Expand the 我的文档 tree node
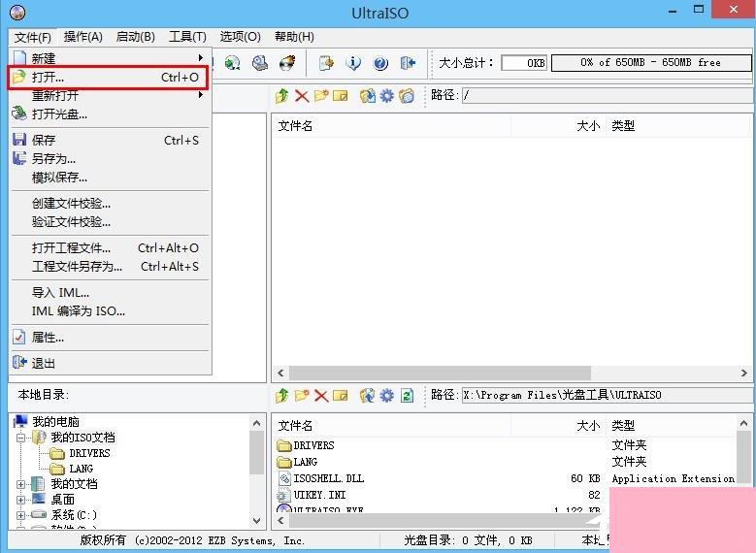756x553 pixels. point(20,484)
